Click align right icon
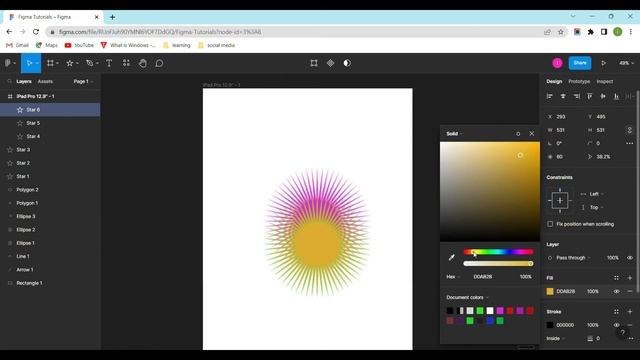 point(576,96)
